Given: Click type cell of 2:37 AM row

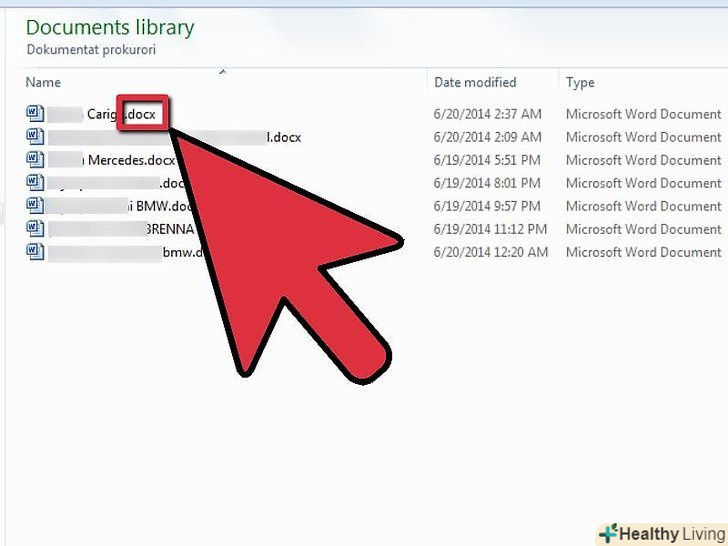Looking at the screenshot, I should coord(644,114).
